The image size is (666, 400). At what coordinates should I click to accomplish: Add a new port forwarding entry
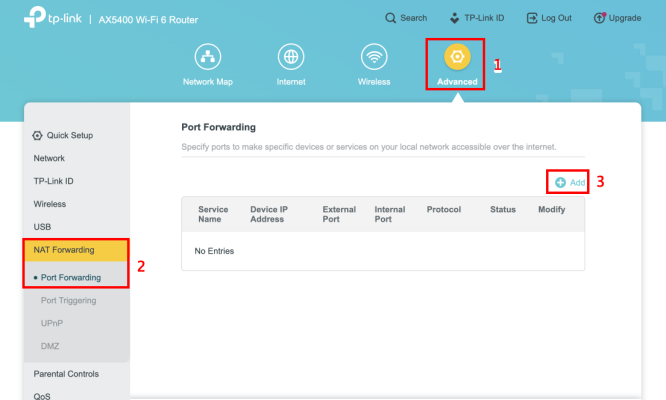click(570, 183)
